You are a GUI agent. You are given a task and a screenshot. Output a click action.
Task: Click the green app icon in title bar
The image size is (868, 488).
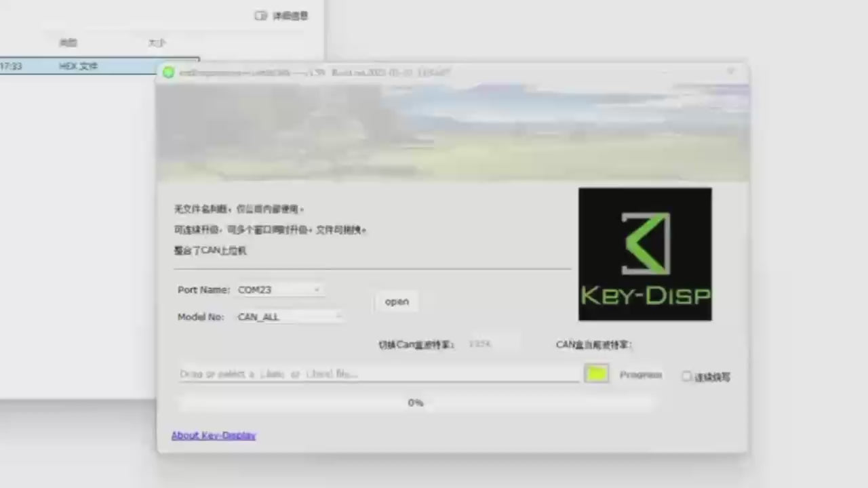click(169, 73)
